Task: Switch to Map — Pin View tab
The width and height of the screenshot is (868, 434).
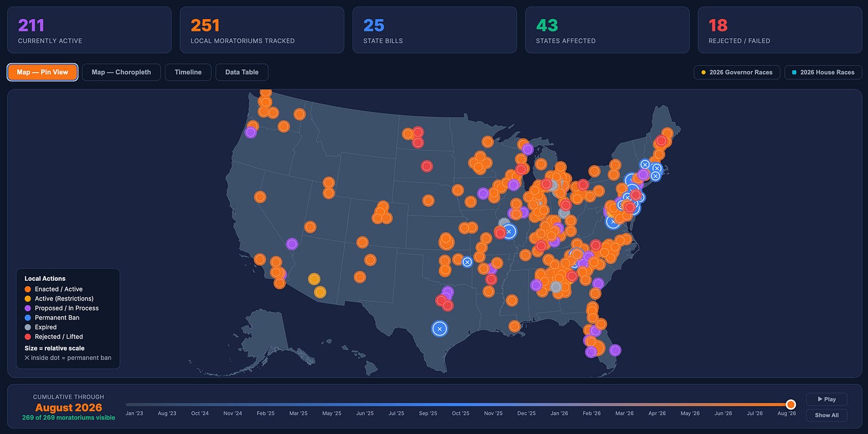Action: pos(42,72)
